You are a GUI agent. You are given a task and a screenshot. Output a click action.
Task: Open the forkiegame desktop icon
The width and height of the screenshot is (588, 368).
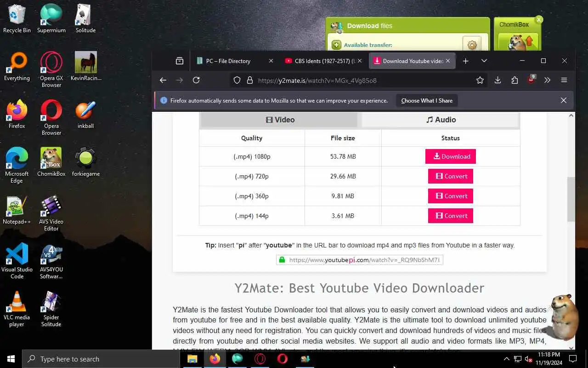pyautogui.click(x=86, y=162)
